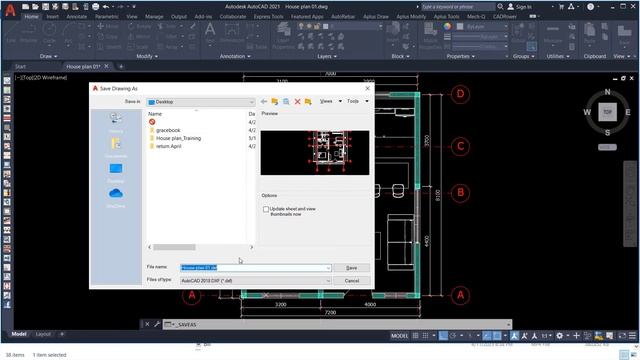Open Autodesk App Store cart icon
Viewport: 640px width, 360px height.
click(561, 7)
